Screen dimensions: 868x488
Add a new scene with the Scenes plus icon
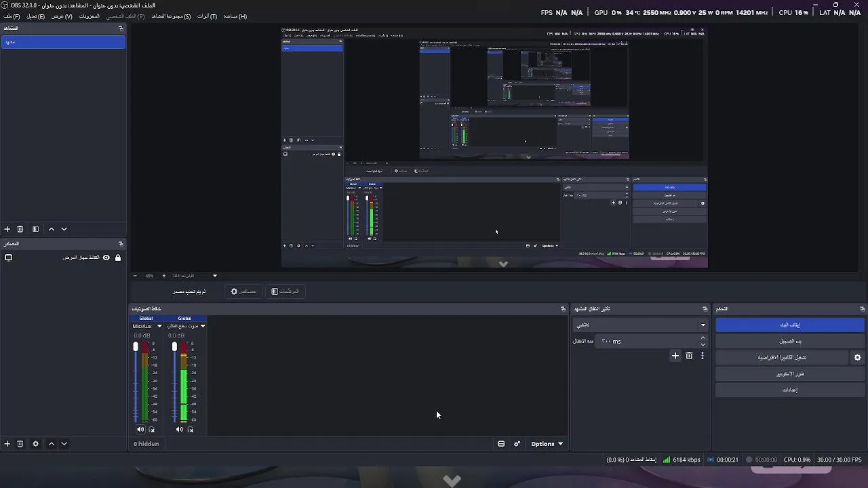point(7,229)
